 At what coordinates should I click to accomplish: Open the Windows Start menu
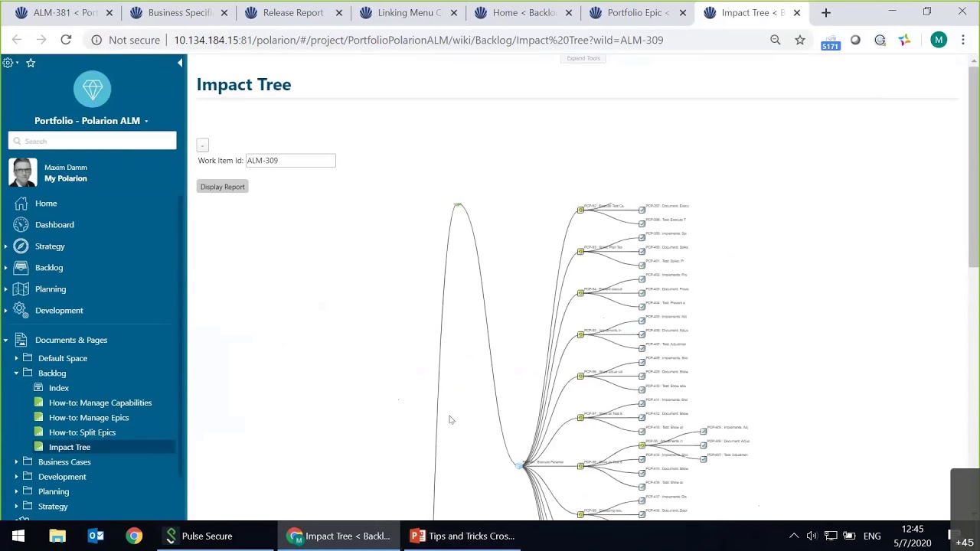pyautogui.click(x=18, y=536)
